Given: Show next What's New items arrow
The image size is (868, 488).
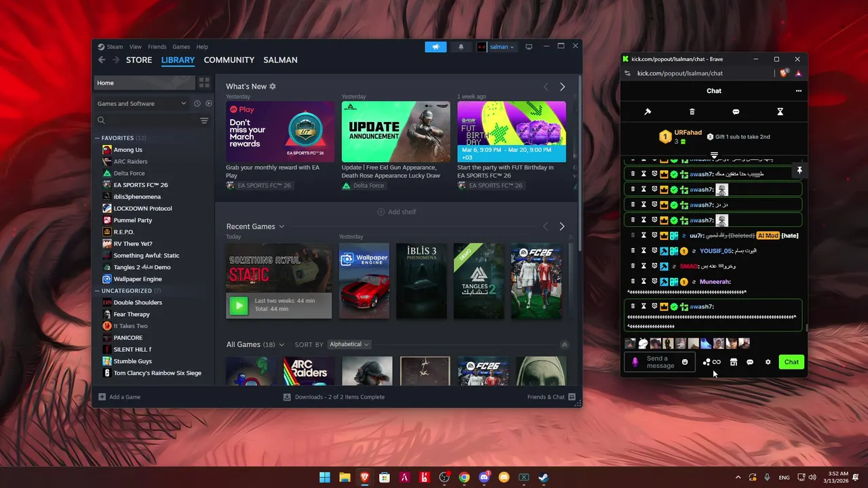Looking at the screenshot, I should click(562, 87).
